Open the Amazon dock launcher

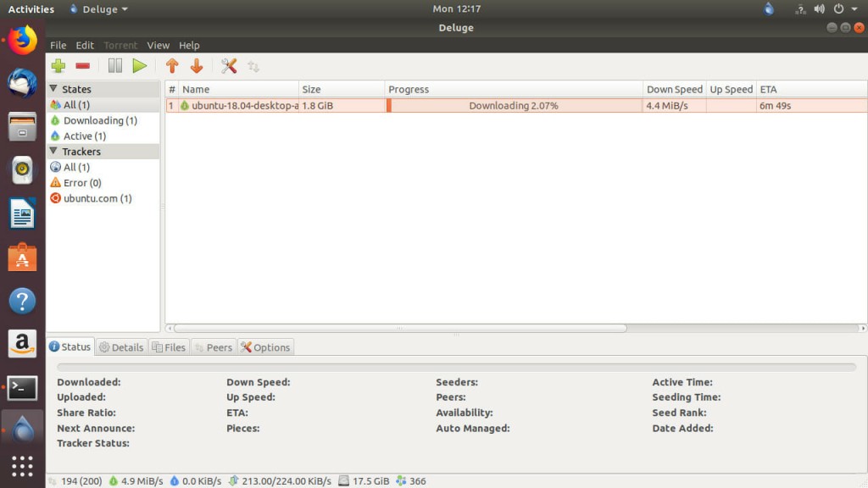(x=22, y=344)
